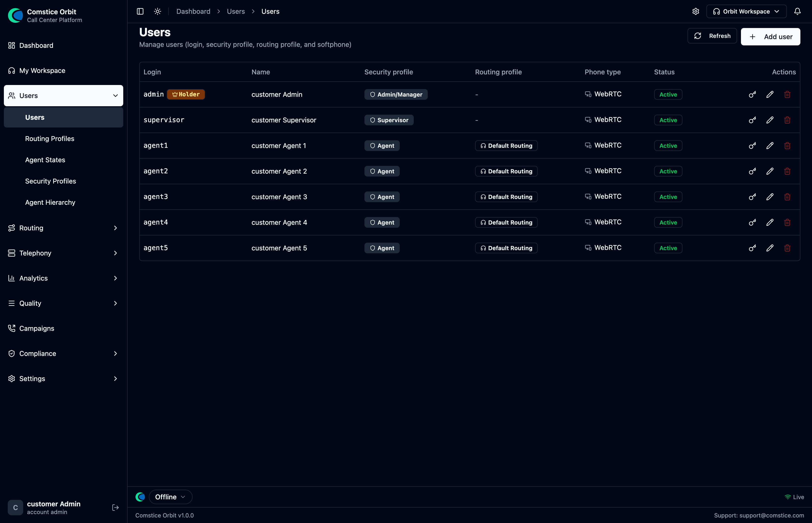Click the first Users breadcrumb link

click(236, 11)
